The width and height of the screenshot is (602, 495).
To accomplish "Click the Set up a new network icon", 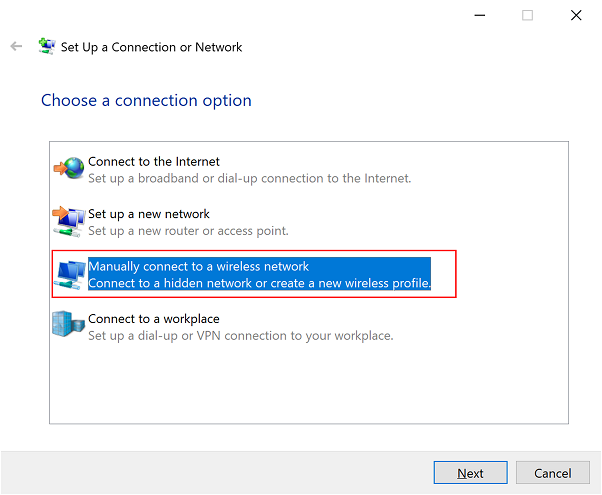I will click(70, 221).
